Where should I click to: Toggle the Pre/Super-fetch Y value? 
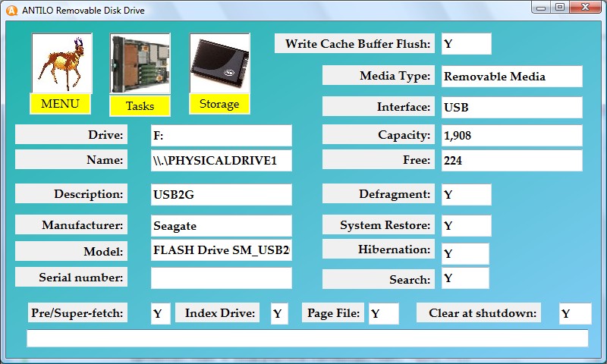point(160,313)
